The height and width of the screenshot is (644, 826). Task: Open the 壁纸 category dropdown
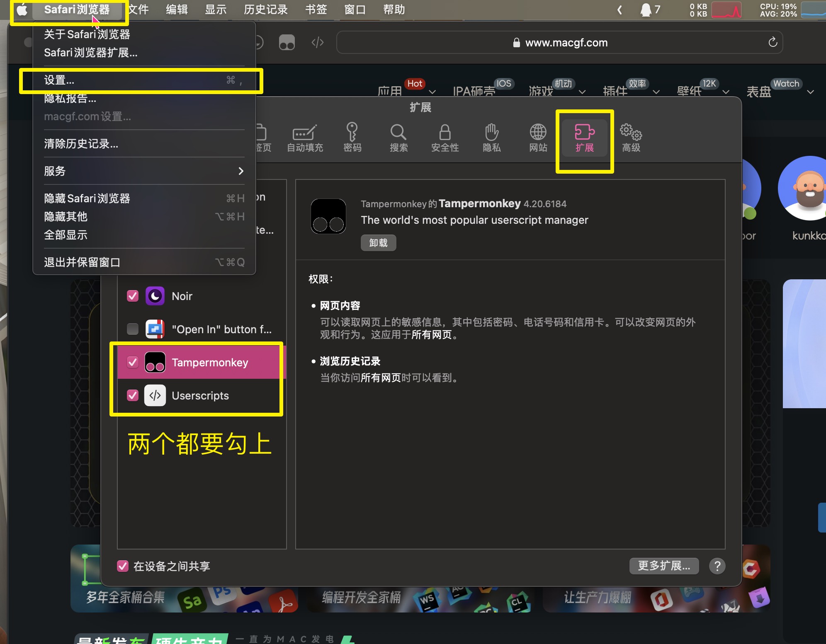(x=726, y=92)
